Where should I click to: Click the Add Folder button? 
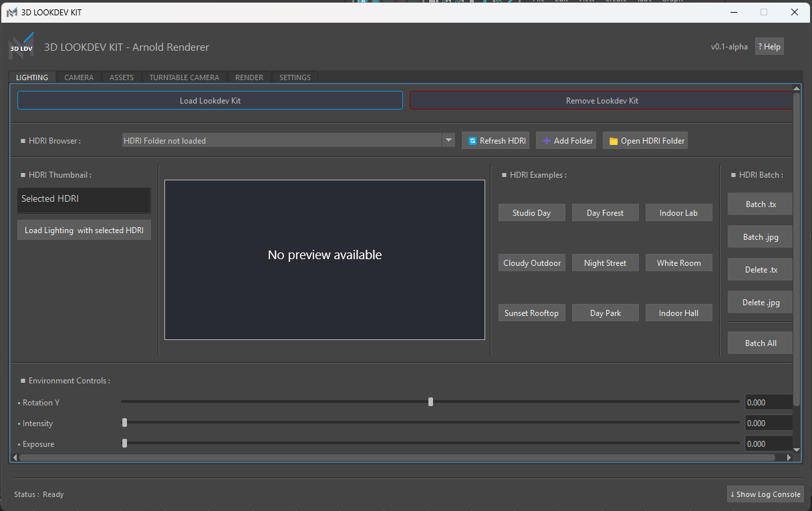click(567, 140)
